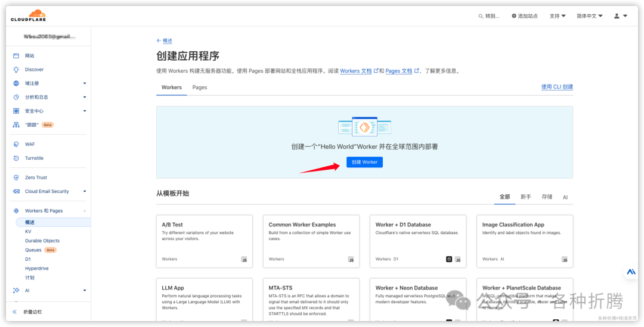
Task: Click the floating assistant icon at right edge
Action: coord(631,272)
